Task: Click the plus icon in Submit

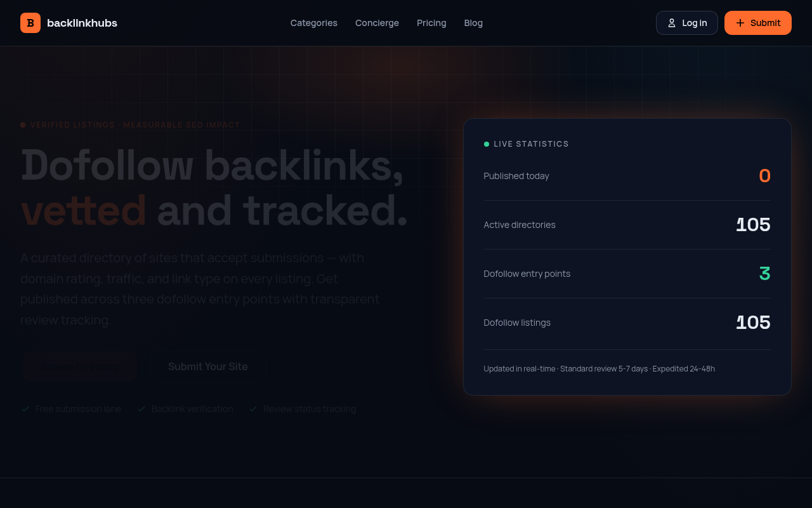Action: tap(740, 23)
